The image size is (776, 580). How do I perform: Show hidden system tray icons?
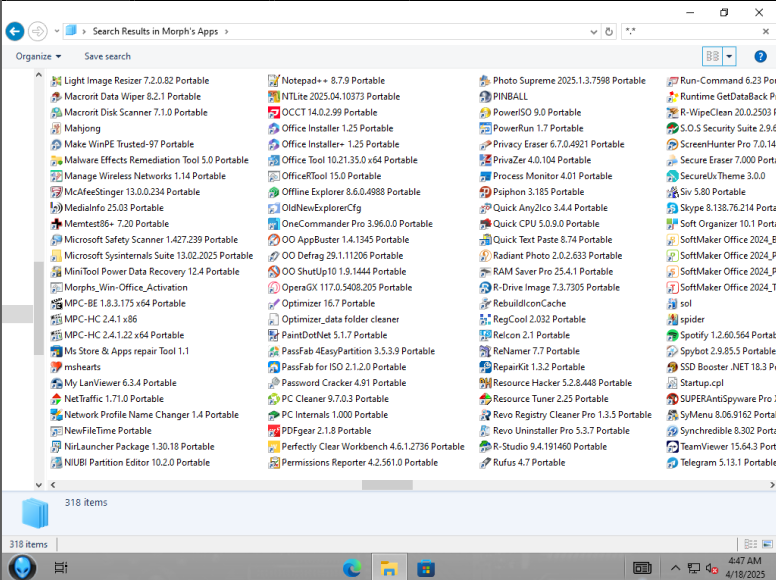click(675, 568)
